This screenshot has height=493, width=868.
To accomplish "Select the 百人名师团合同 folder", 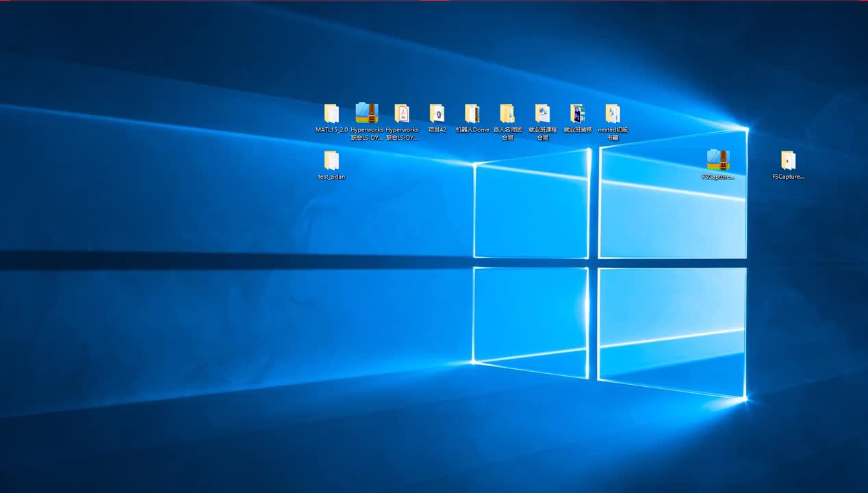I will point(507,114).
